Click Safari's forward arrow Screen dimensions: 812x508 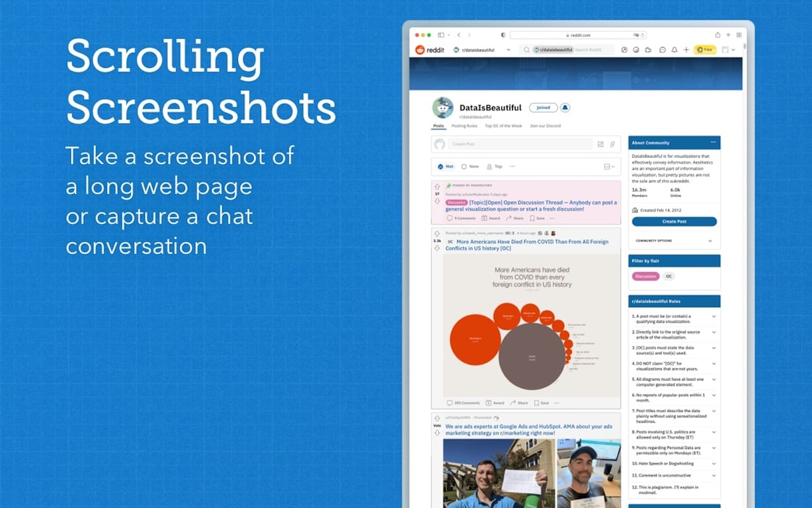click(x=469, y=34)
